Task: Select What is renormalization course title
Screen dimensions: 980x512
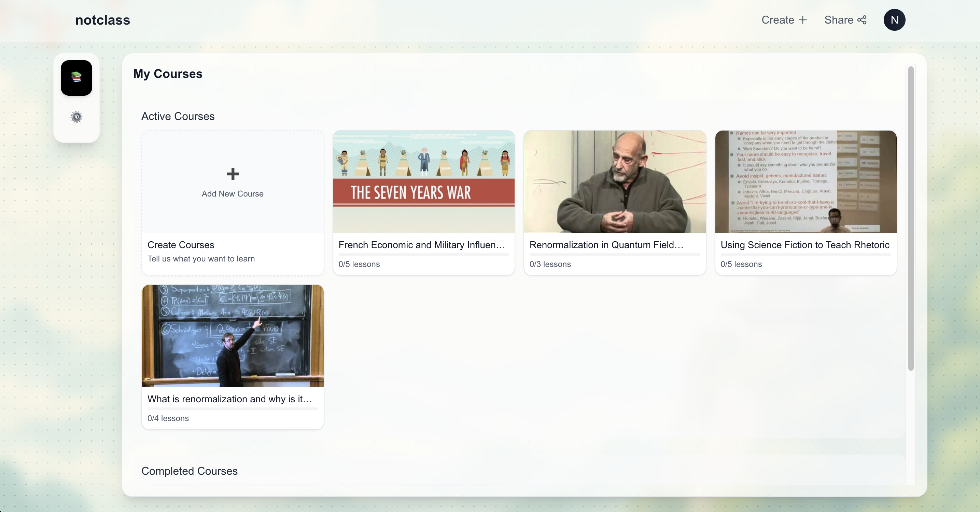Action: 229,399
